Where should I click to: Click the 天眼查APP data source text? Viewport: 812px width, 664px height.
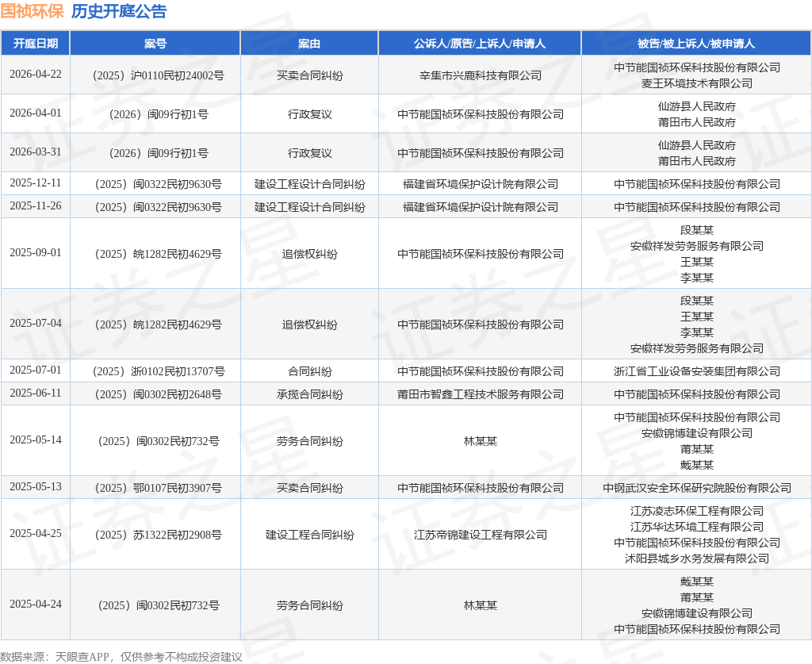coord(82,657)
